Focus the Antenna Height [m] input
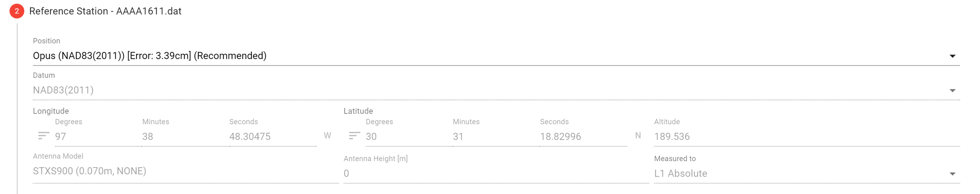The width and height of the screenshot is (980, 194). pos(496,174)
